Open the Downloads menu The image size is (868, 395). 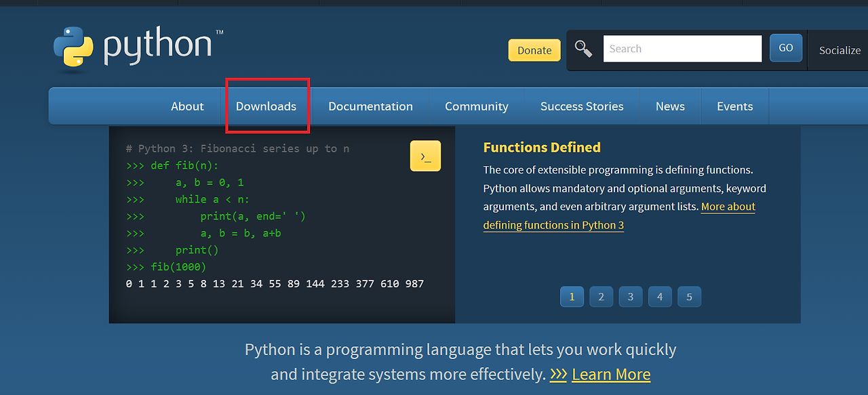tap(266, 106)
